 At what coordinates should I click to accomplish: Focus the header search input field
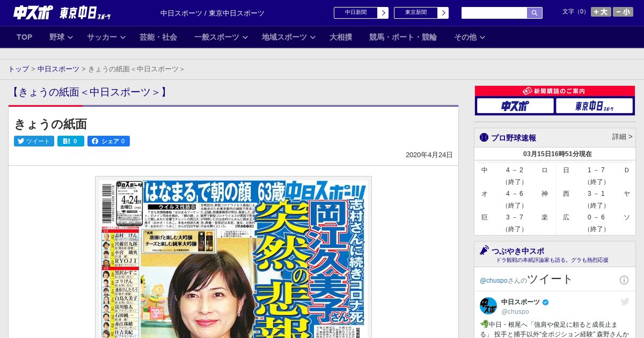pyautogui.click(x=494, y=13)
